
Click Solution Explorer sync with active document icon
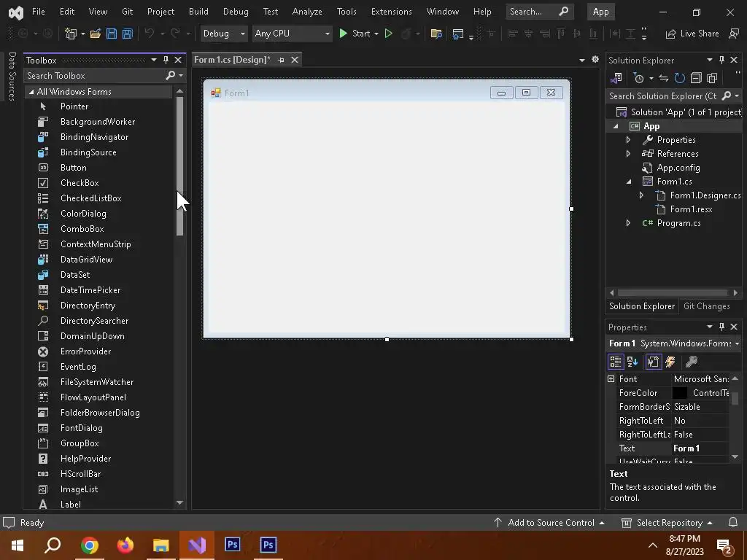pos(664,78)
